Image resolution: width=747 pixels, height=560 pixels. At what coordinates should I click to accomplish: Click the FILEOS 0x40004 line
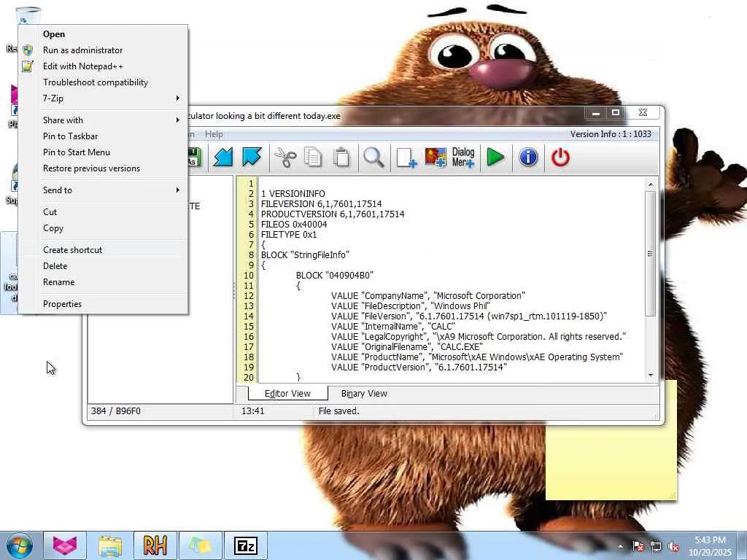click(294, 225)
